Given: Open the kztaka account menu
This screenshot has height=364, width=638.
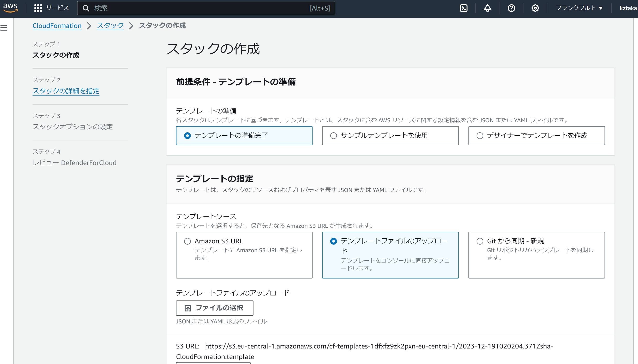Looking at the screenshot, I should point(628,8).
